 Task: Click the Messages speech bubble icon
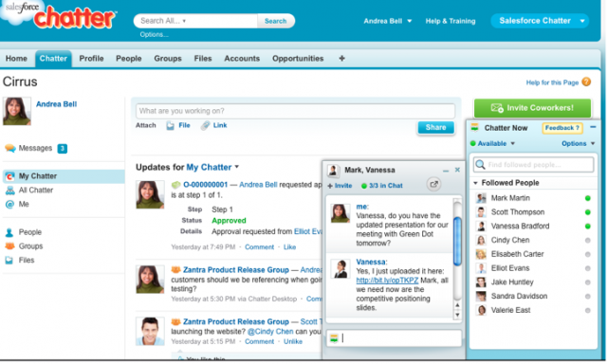10,148
